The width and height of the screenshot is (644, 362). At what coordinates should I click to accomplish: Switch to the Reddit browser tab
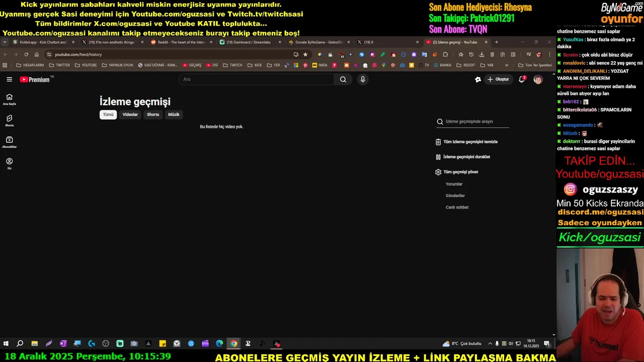point(181,42)
